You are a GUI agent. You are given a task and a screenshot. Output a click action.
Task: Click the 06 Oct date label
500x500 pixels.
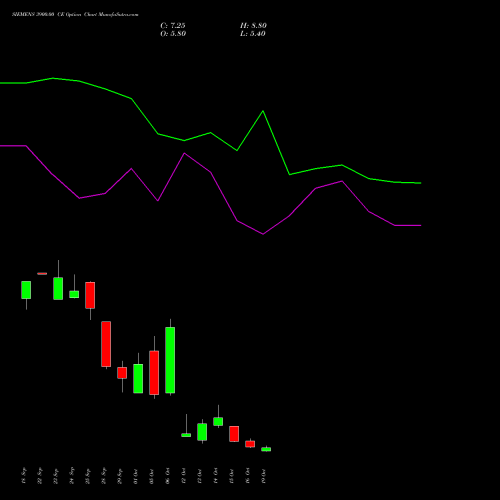[x=168, y=476]
